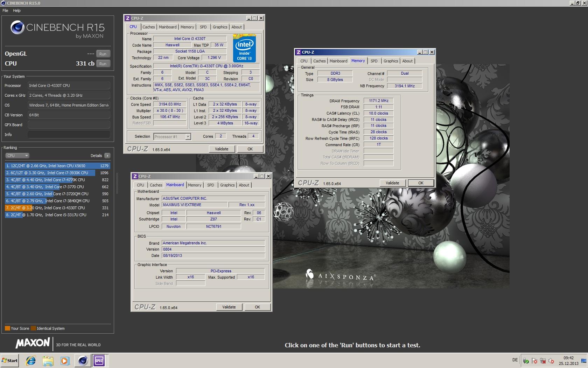Click the Your Score orange legend swatch
588x368 pixels.
pos(7,328)
